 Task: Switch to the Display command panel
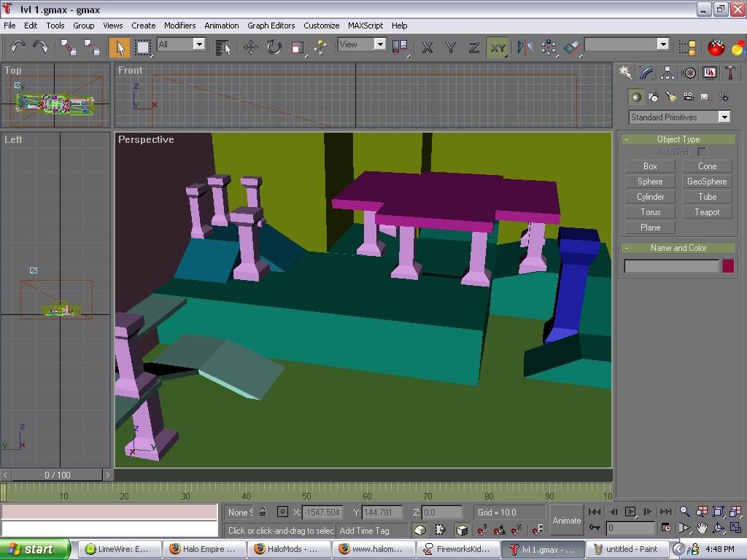click(x=710, y=73)
